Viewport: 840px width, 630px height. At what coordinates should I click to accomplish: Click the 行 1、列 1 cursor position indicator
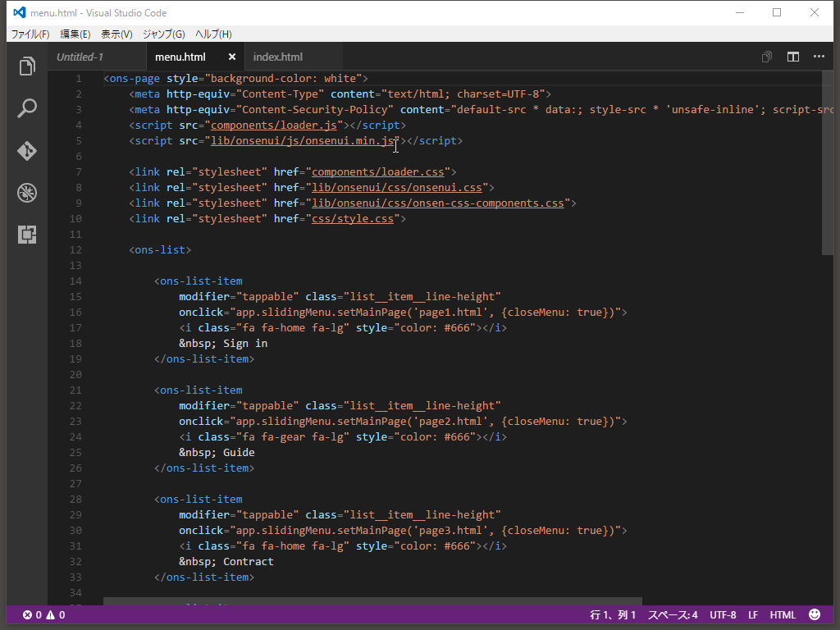[613, 615]
